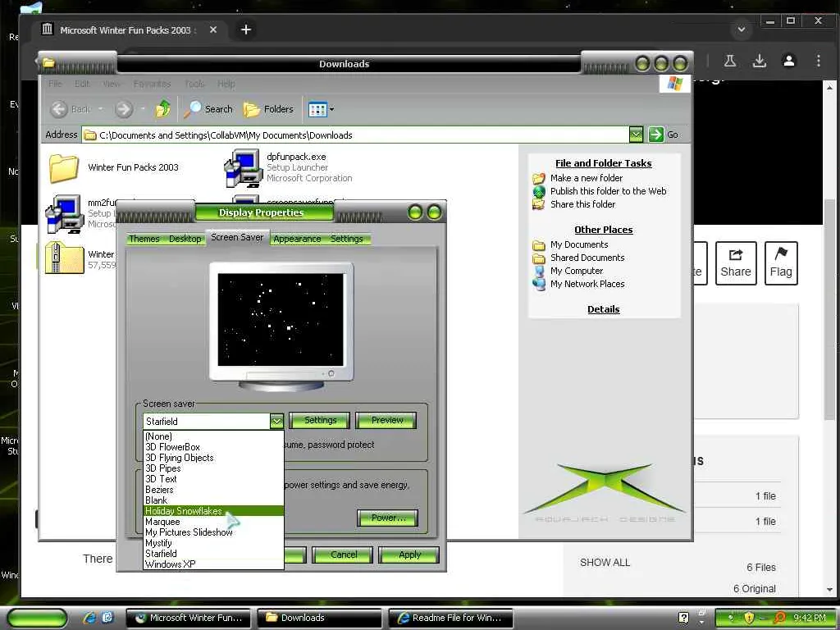Switch to the Desktop tab
The width and height of the screenshot is (840, 630).
[x=185, y=239]
